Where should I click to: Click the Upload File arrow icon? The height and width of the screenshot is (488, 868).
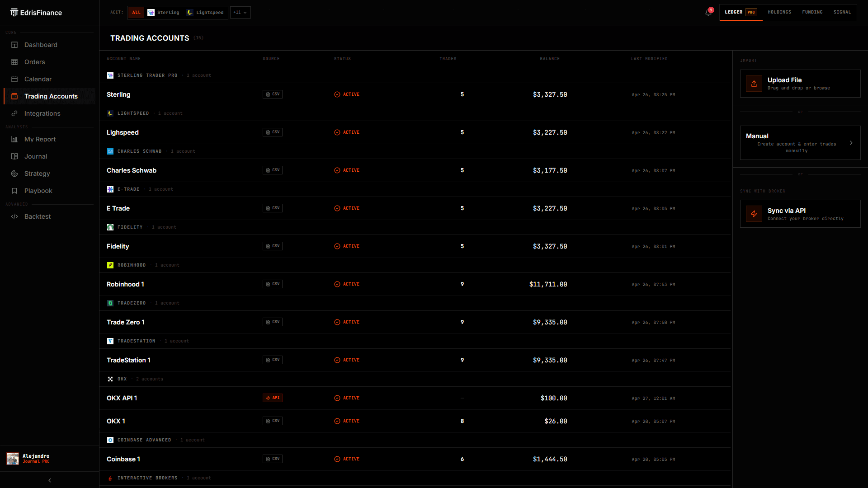coord(754,84)
